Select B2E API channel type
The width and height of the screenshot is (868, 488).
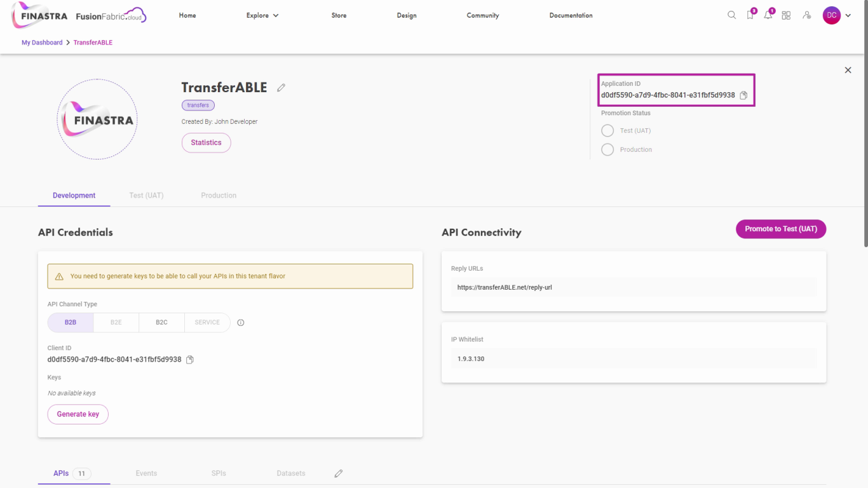116,323
